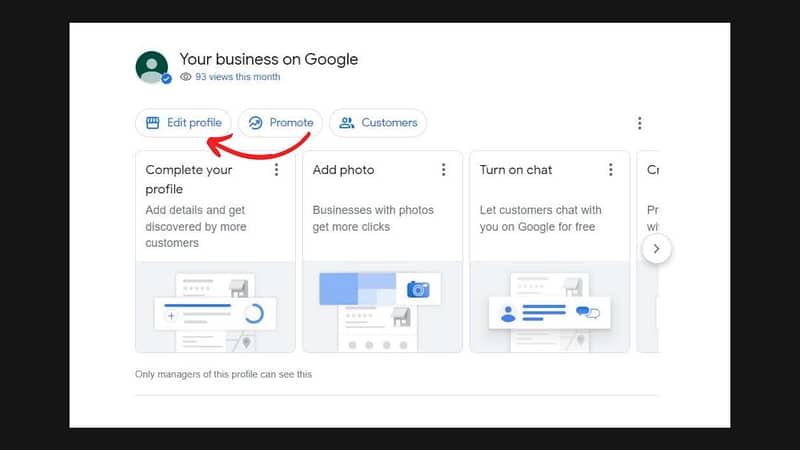
Task: Click the storefront icon in Edit profile
Action: click(x=153, y=123)
